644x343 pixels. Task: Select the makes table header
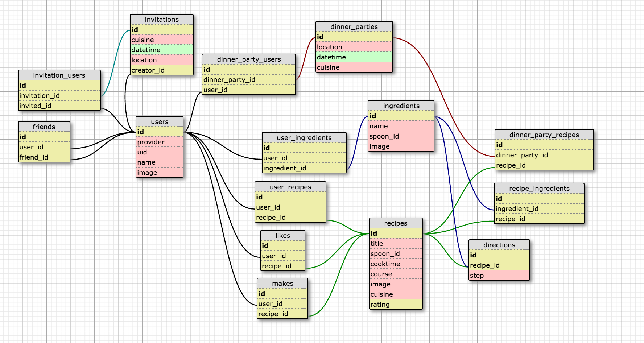pos(282,284)
